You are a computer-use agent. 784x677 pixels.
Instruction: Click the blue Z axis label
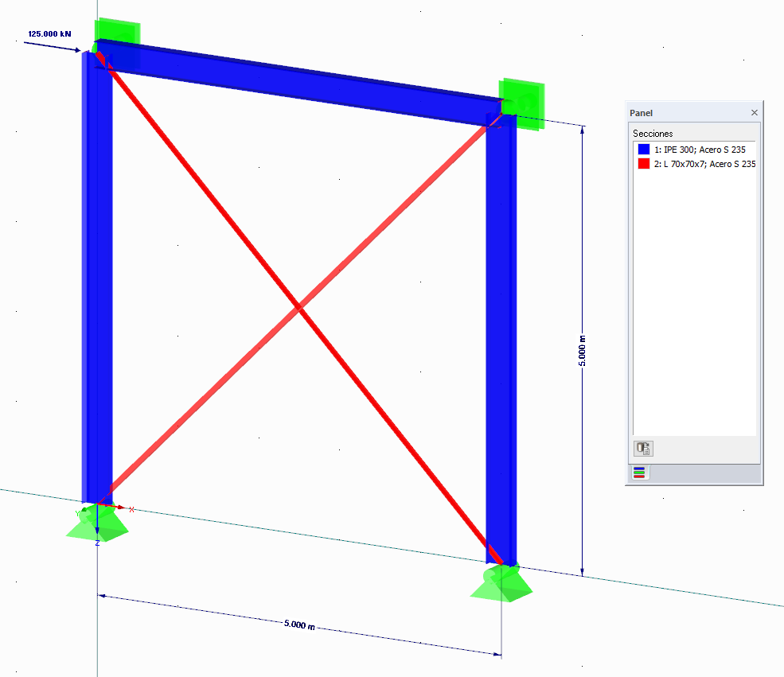tap(97, 543)
